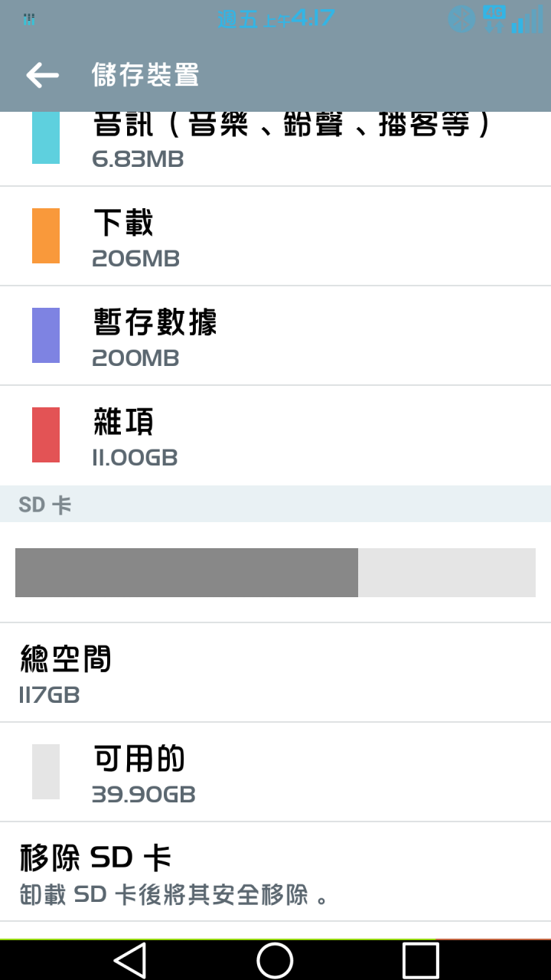
Task: Tap the cyan audio color swatch
Action: tap(46, 138)
